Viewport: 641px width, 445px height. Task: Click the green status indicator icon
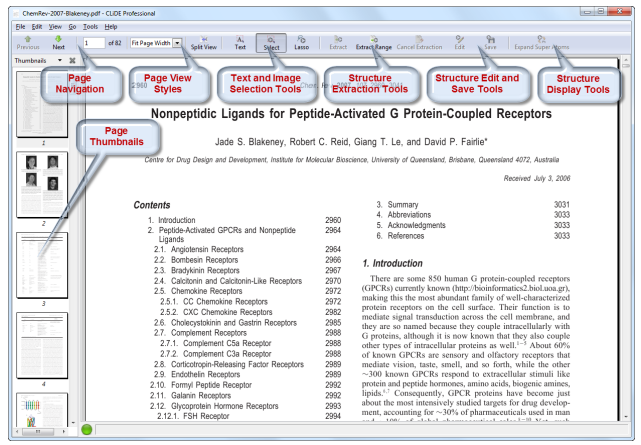pos(87,429)
